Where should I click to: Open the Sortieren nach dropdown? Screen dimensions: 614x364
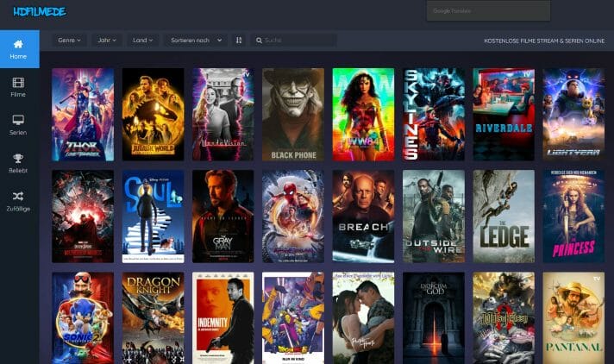click(x=196, y=40)
